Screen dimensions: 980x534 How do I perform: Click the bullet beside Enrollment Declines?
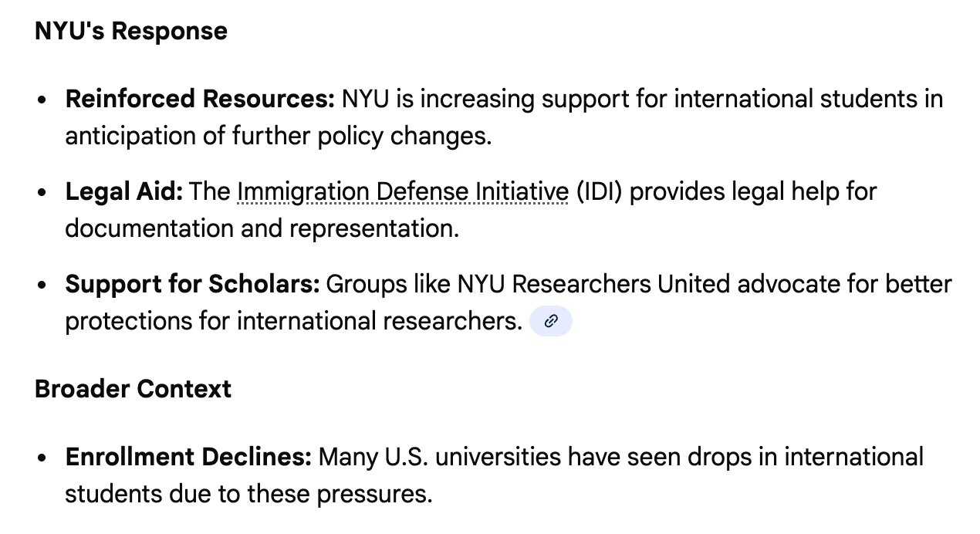pos(42,458)
